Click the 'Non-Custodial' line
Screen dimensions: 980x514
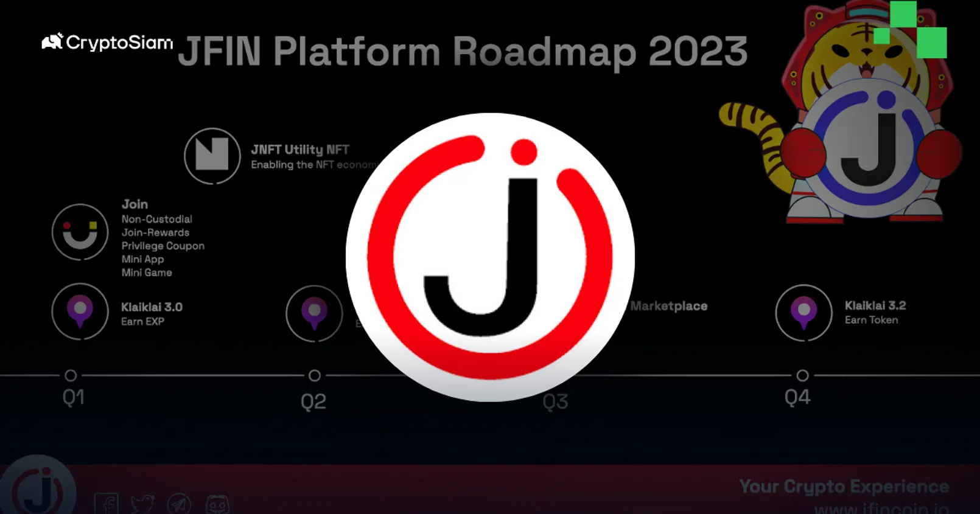coord(156,219)
